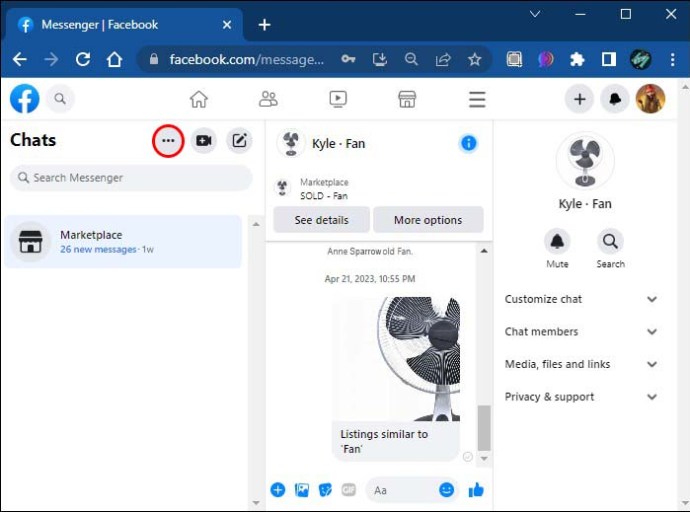
Task: Go to Facebook Home tab
Action: pyautogui.click(x=199, y=99)
